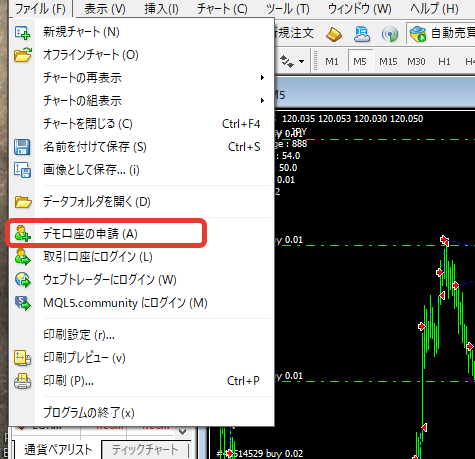Open the ヘルプ (H) menu

434,9
